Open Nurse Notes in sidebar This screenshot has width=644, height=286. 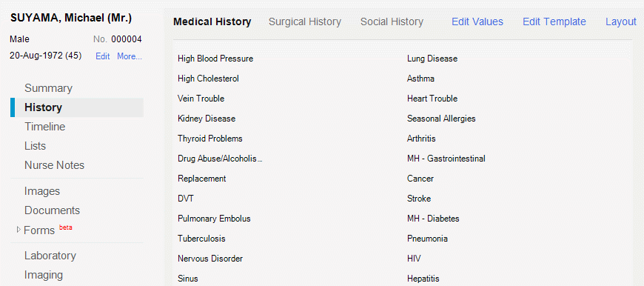point(54,165)
